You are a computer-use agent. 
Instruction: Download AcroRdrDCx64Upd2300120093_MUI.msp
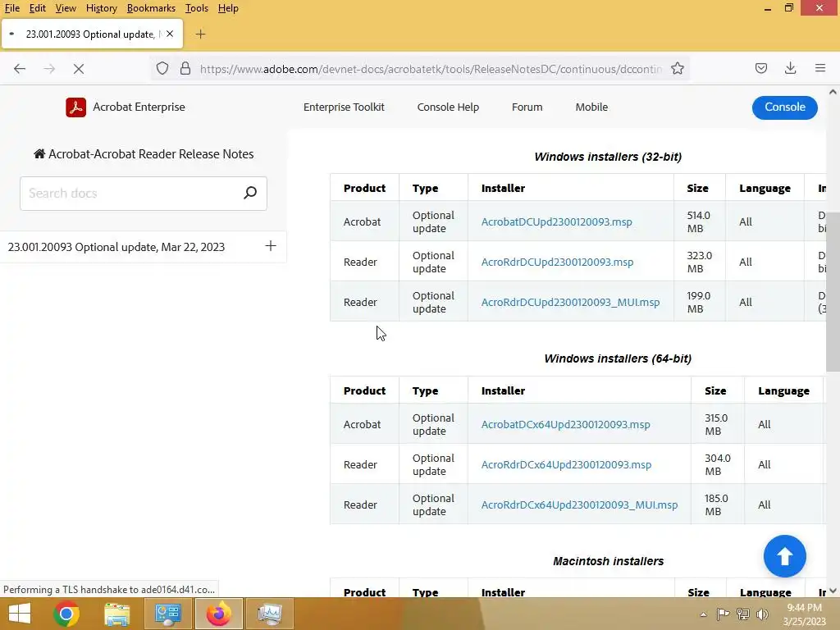pyautogui.click(x=580, y=504)
